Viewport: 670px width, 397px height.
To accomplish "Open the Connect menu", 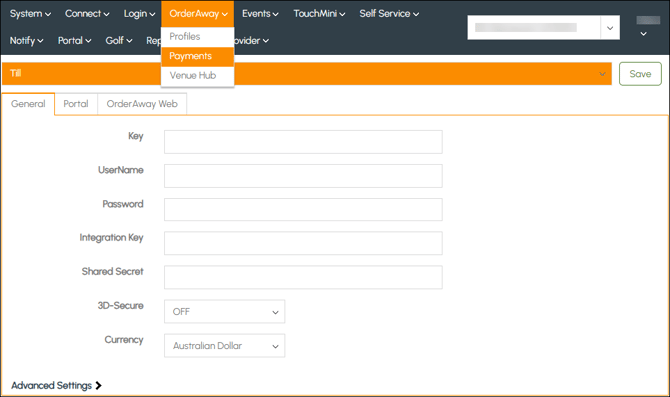I will [87, 14].
